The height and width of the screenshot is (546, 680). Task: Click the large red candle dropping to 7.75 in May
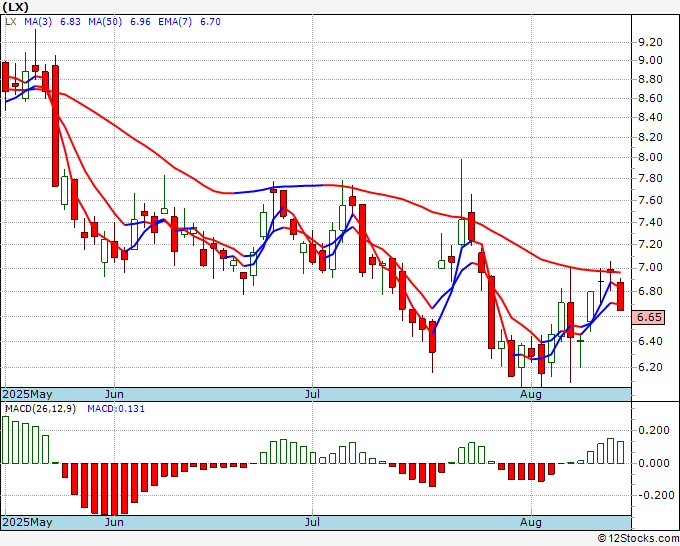[x=56, y=126]
